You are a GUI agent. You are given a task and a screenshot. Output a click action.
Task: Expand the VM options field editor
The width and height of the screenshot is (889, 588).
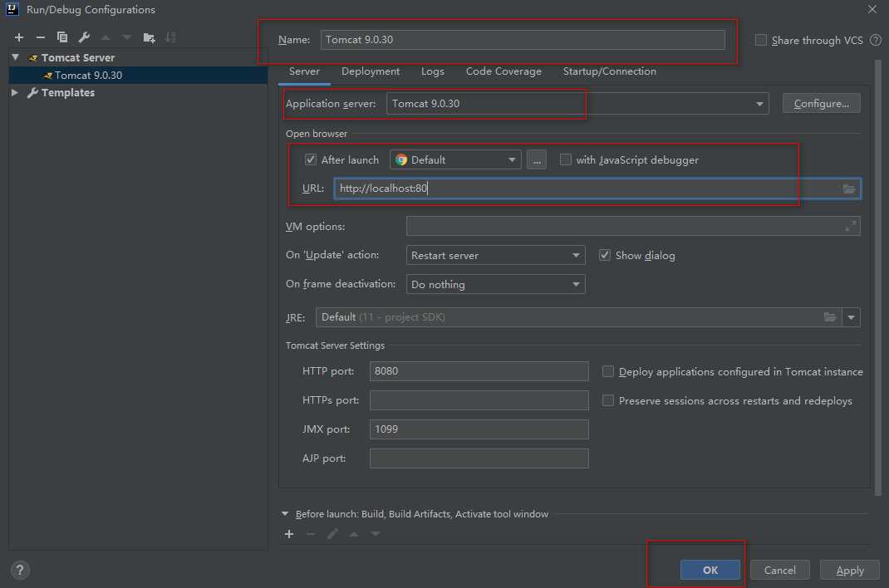(851, 226)
